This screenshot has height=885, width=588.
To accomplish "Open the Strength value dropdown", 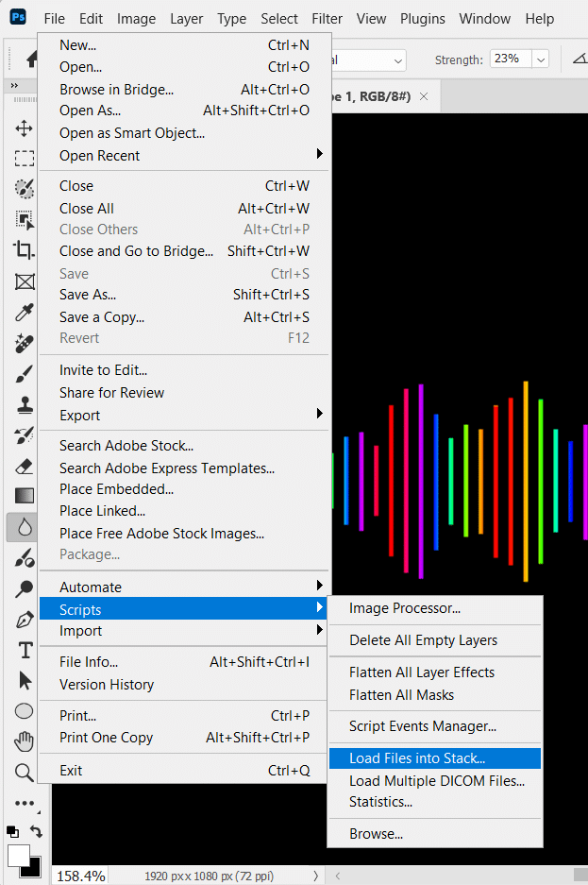I will [x=541, y=60].
